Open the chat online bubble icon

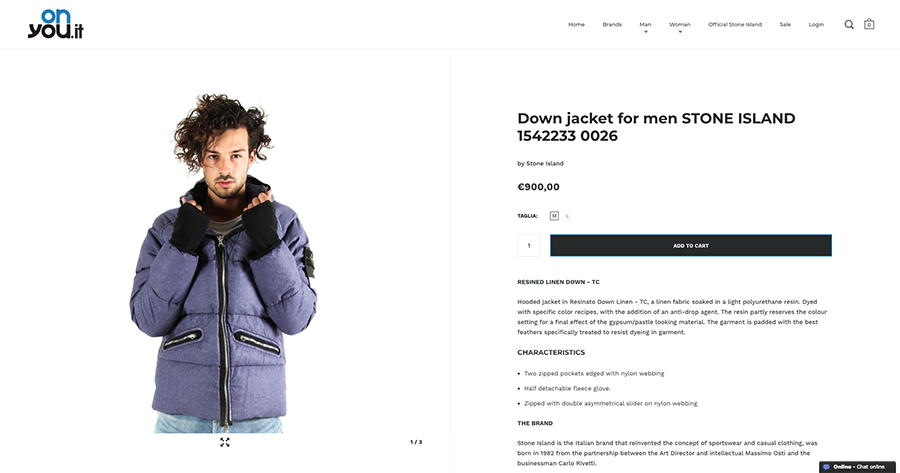pyautogui.click(x=827, y=467)
